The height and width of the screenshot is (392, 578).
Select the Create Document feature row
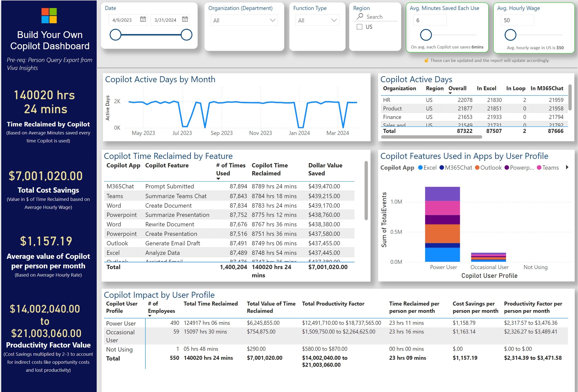coord(229,206)
